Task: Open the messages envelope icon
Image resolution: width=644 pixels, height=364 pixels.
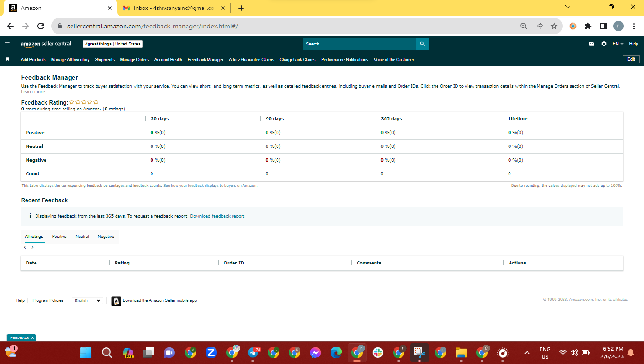Action: (591, 44)
